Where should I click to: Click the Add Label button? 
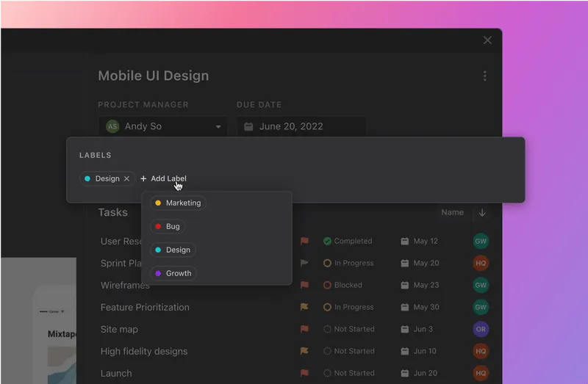click(x=163, y=178)
